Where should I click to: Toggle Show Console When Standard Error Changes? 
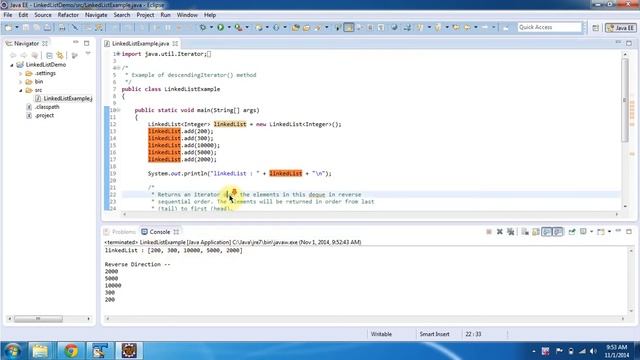[x=558, y=231]
